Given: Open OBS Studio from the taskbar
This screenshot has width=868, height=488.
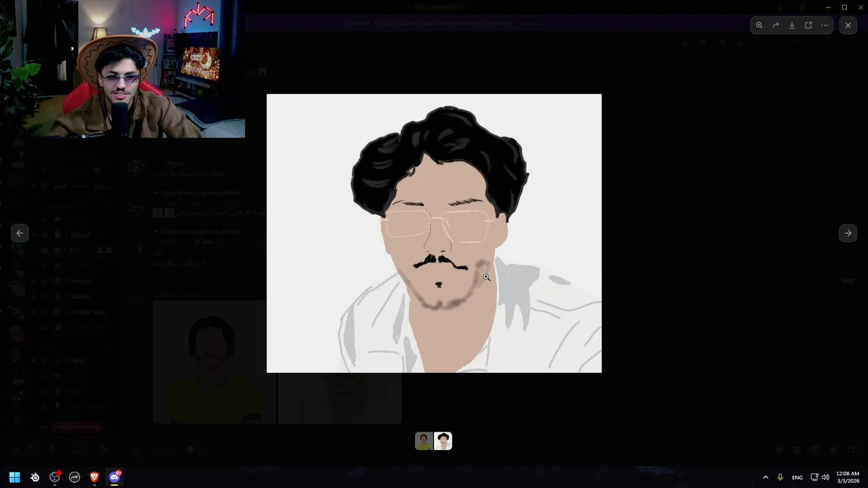Looking at the screenshot, I should (x=55, y=477).
